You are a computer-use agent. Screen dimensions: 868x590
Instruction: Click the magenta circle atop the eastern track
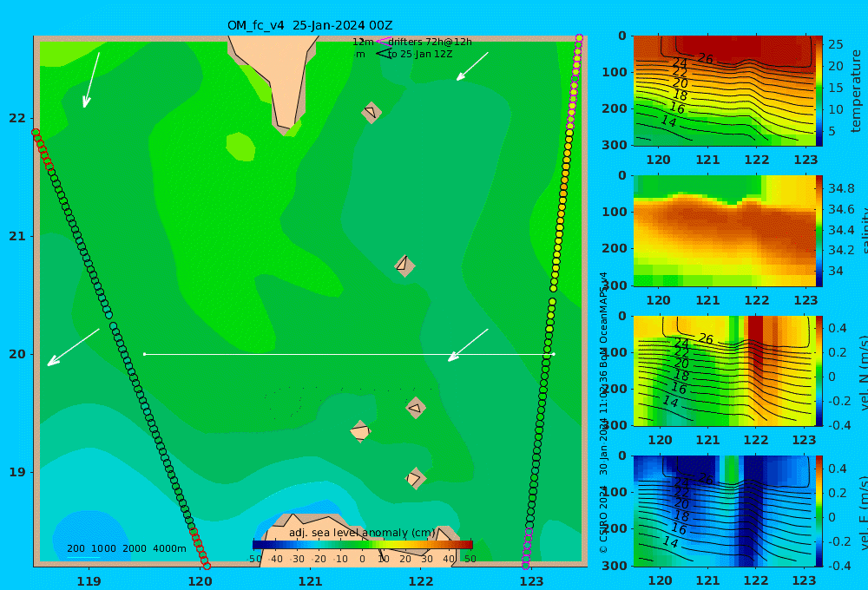click(x=579, y=38)
